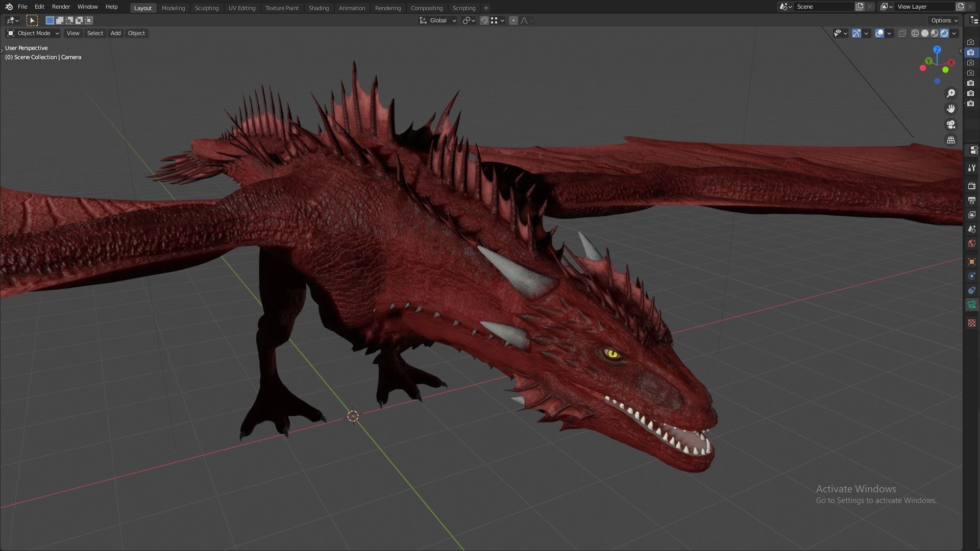Choose Extend Selection mode icon

tap(59, 20)
